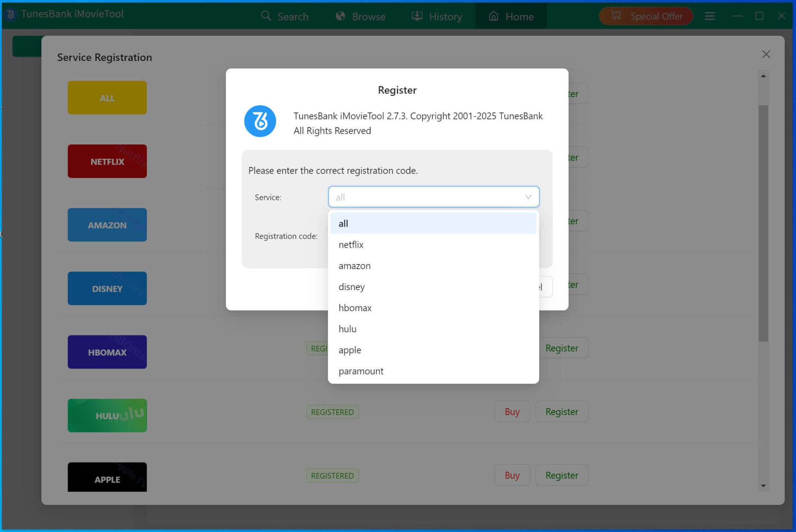The width and height of the screenshot is (796, 532).
Task: Select the DISNEY service tile
Action: pos(107,288)
